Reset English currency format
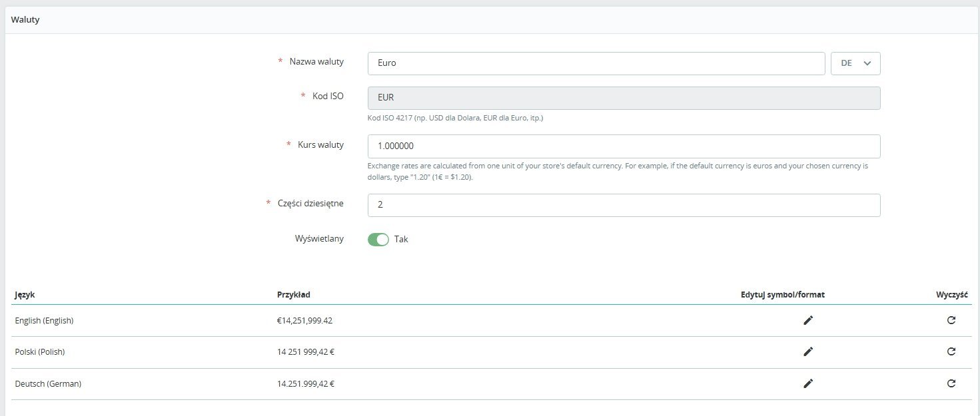980x416 pixels. pos(951,320)
